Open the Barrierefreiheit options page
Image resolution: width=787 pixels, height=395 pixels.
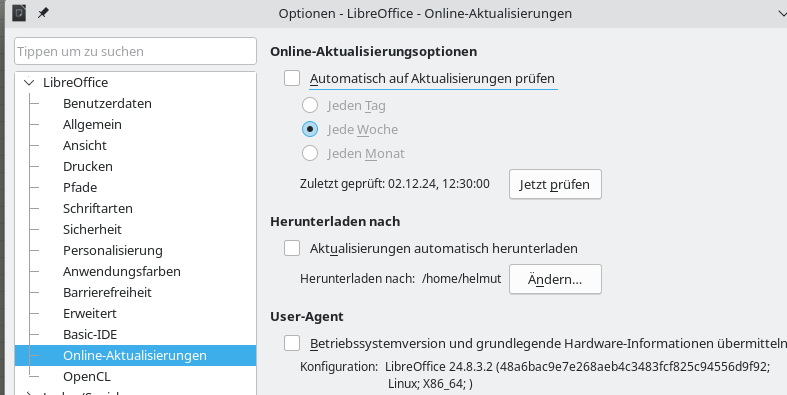click(x=107, y=293)
